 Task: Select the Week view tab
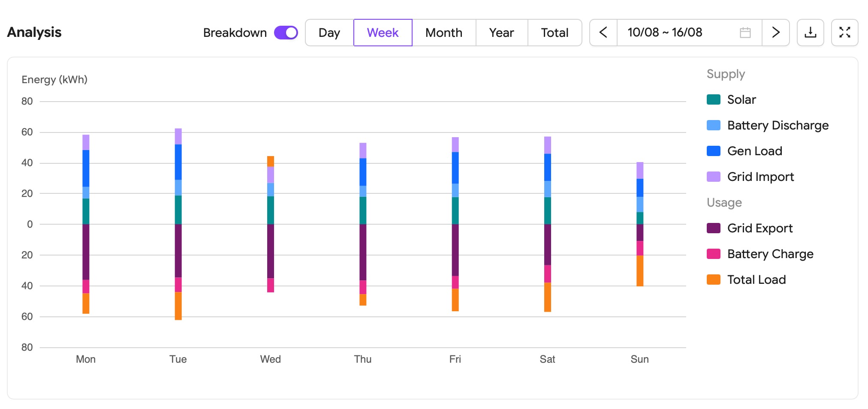pyautogui.click(x=383, y=33)
